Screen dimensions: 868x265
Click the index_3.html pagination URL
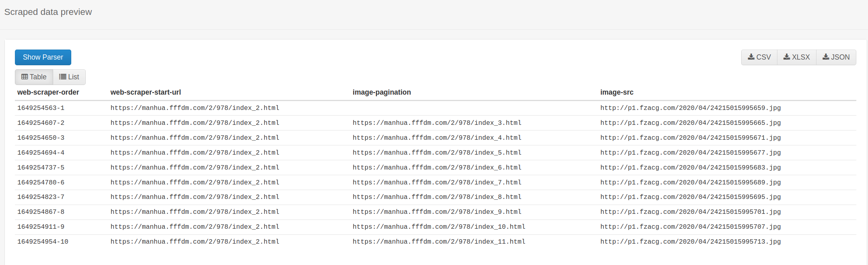(437, 123)
